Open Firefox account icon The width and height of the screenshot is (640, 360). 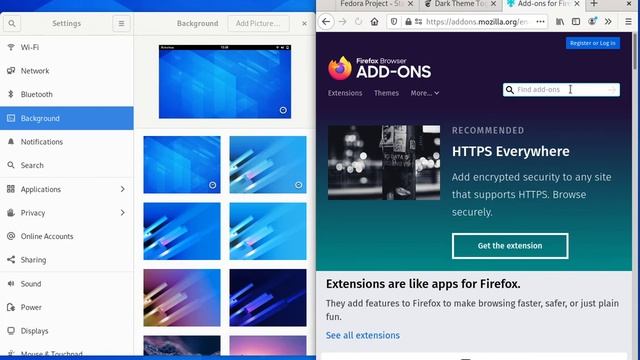coord(592,21)
